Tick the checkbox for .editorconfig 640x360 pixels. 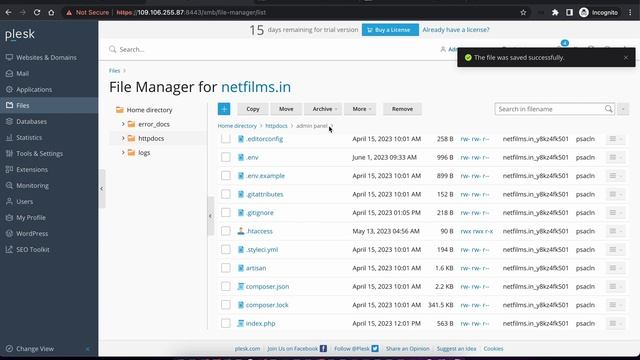(226, 139)
